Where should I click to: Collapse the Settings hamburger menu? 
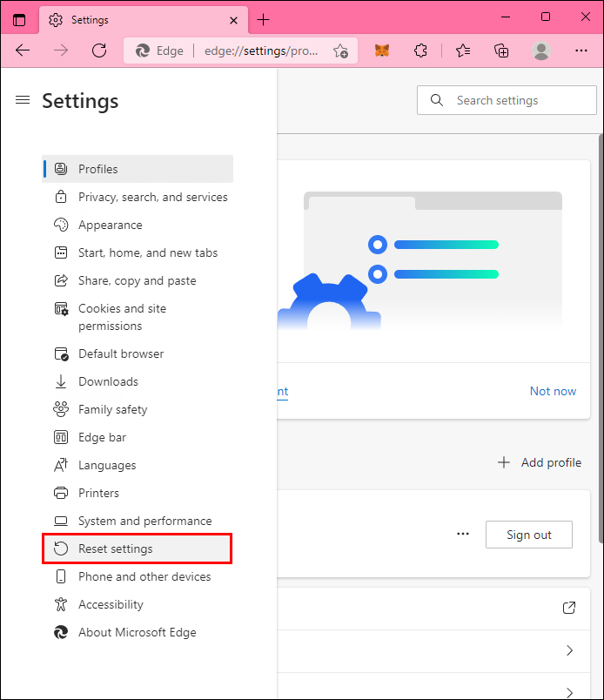click(23, 100)
